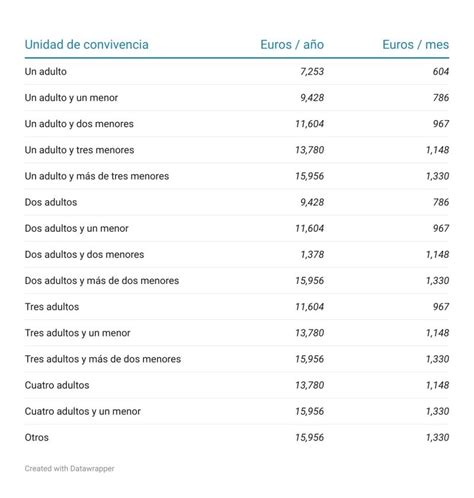Click 'Un adulto y más de tres menores'
474x498 pixels.
coord(97,176)
